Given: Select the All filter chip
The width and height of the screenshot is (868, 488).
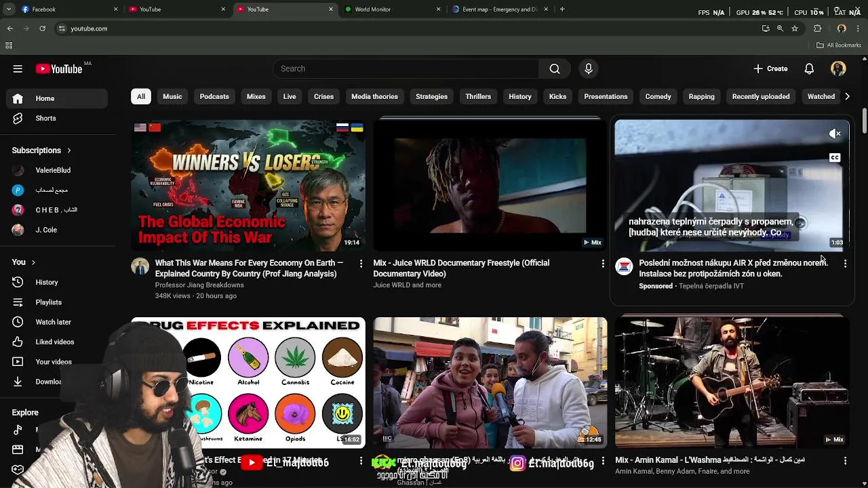Looking at the screenshot, I should point(140,96).
